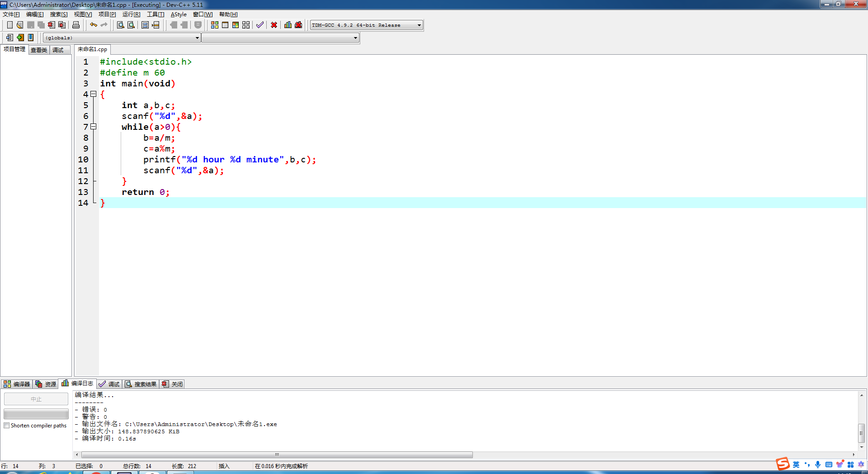868x474 pixels.
Task: Enable the Shorten compiler paths checkbox
Action: click(7, 426)
